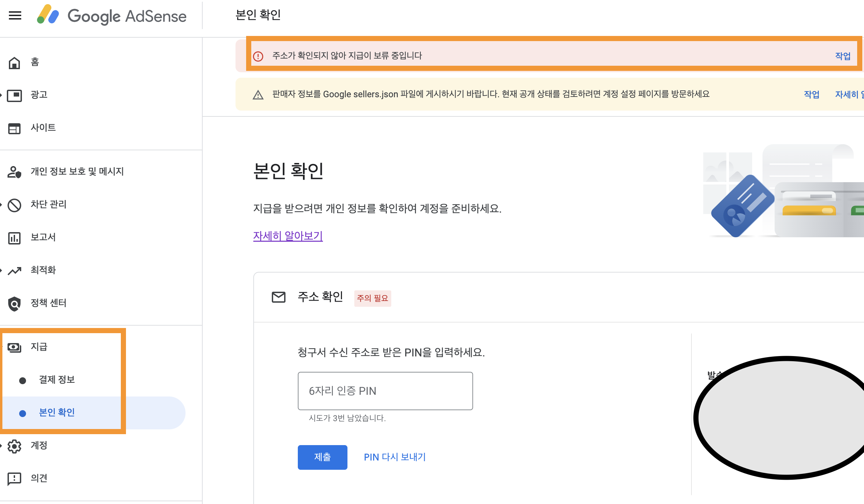The width and height of the screenshot is (864, 504).
Task: Open the 차단 관리 blocking icon
Action: (14, 204)
